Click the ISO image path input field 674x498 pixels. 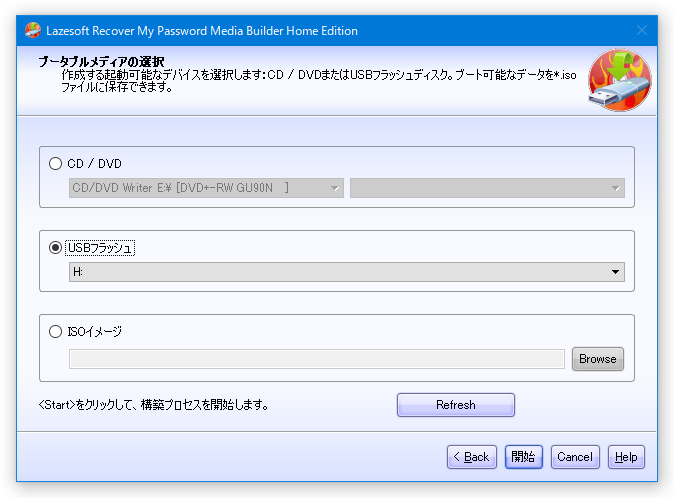pyautogui.click(x=317, y=359)
